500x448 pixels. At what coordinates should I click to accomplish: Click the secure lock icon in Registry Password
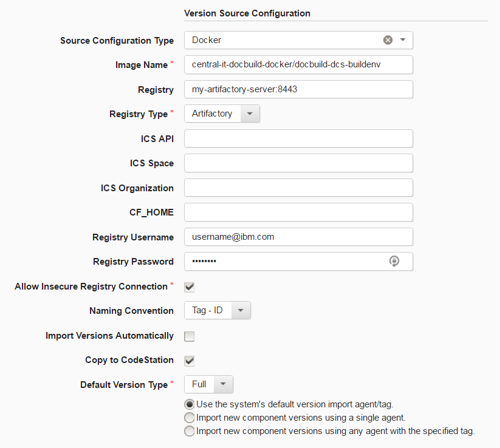pos(394,261)
